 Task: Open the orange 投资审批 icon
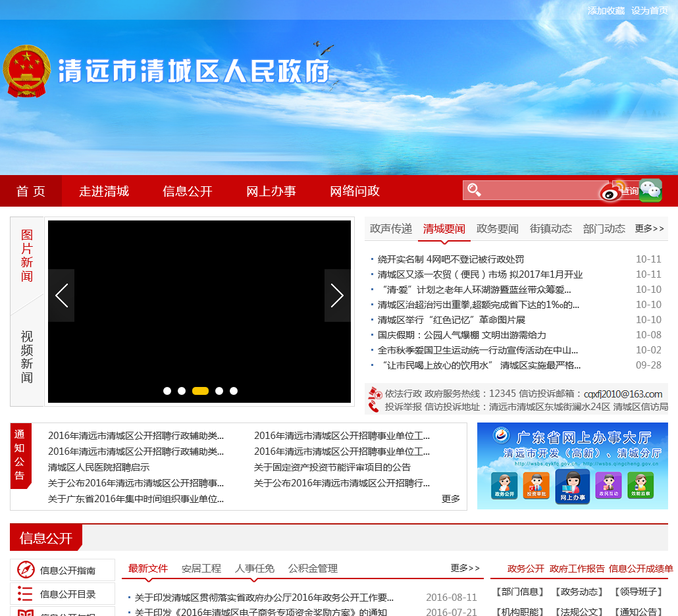coord(536,486)
